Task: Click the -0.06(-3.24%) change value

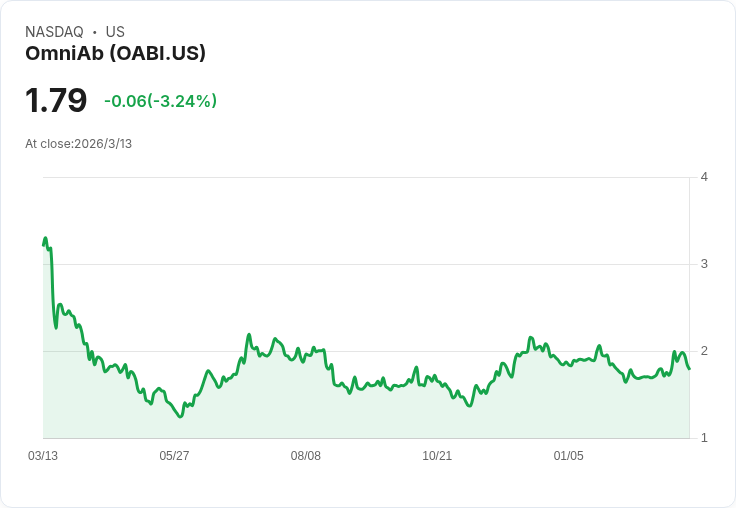Action: point(161,101)
